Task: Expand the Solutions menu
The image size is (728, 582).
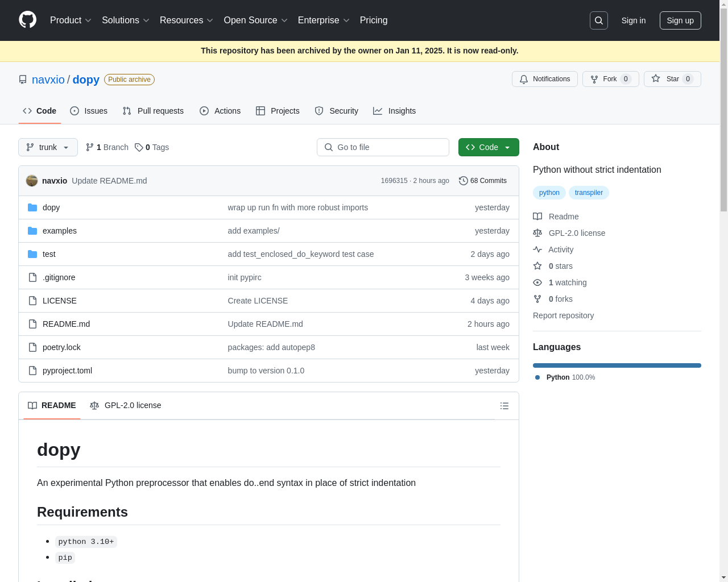Action: 126,20
